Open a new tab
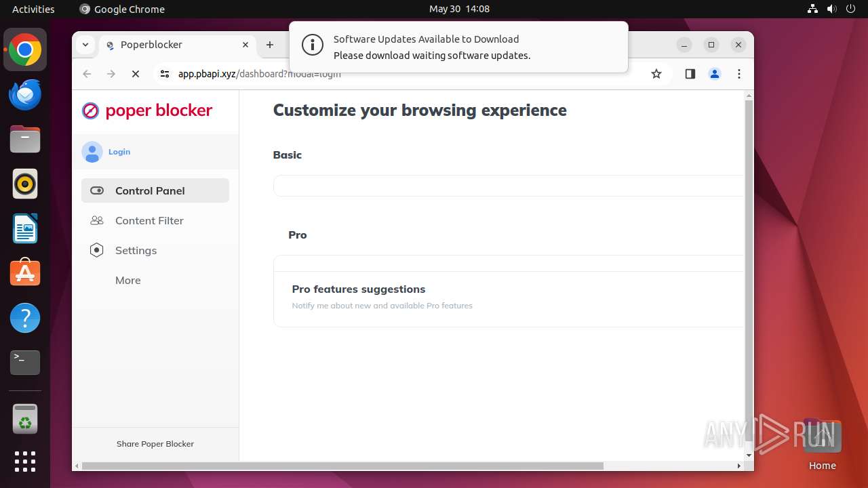 (270, 45)
